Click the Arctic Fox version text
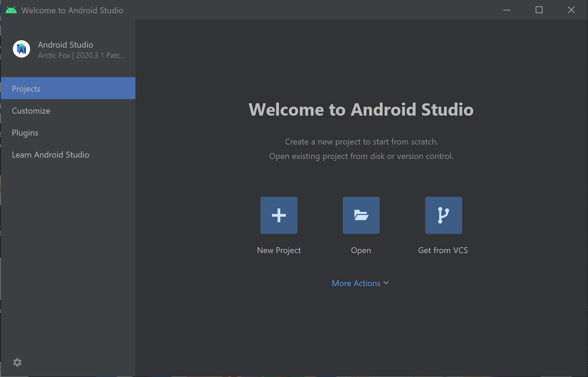The height and width of the screenshot is (377, 588). point(81,55)
